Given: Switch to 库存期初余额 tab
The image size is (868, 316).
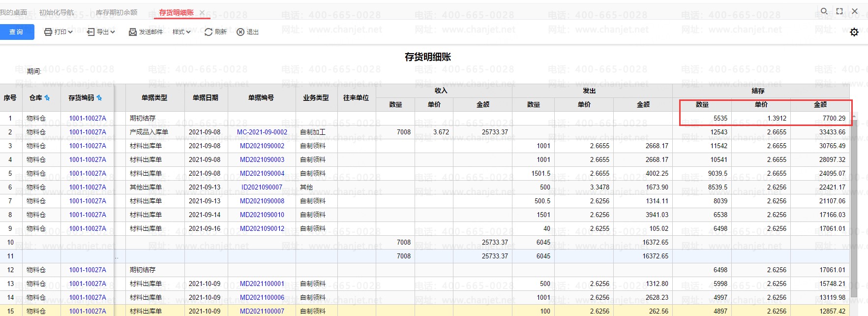Looking at the screenshot, I should (x=117, y=12).
